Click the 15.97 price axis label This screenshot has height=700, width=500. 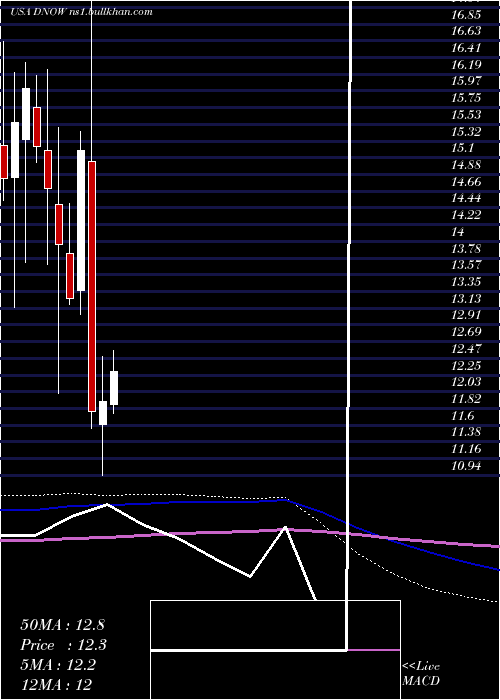coord(466,81)
